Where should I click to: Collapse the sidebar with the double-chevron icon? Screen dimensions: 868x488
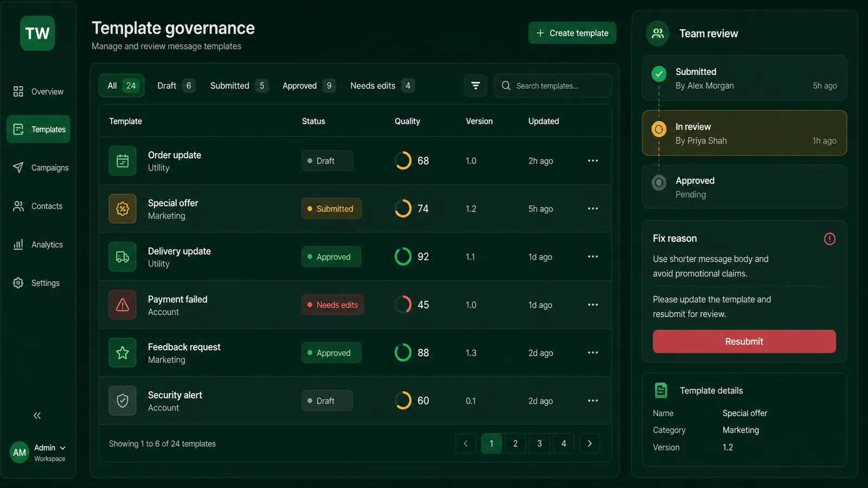click(x=37, y=416)
